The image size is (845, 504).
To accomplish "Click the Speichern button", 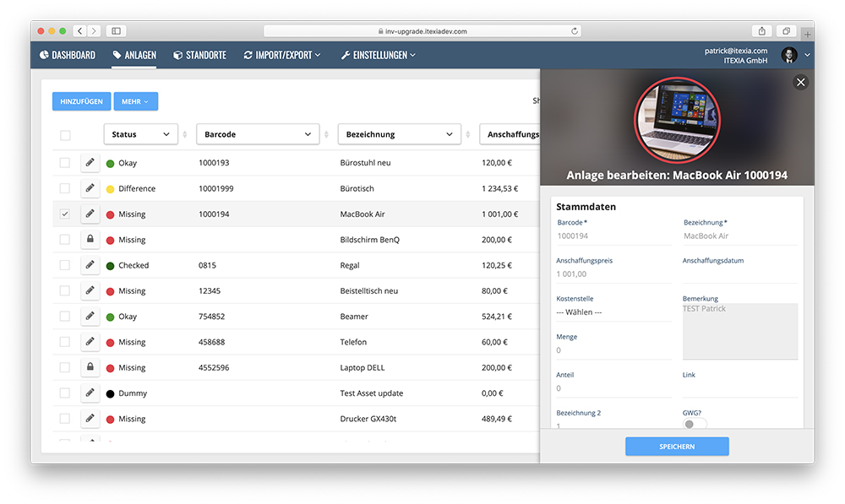I will [677, 447].
